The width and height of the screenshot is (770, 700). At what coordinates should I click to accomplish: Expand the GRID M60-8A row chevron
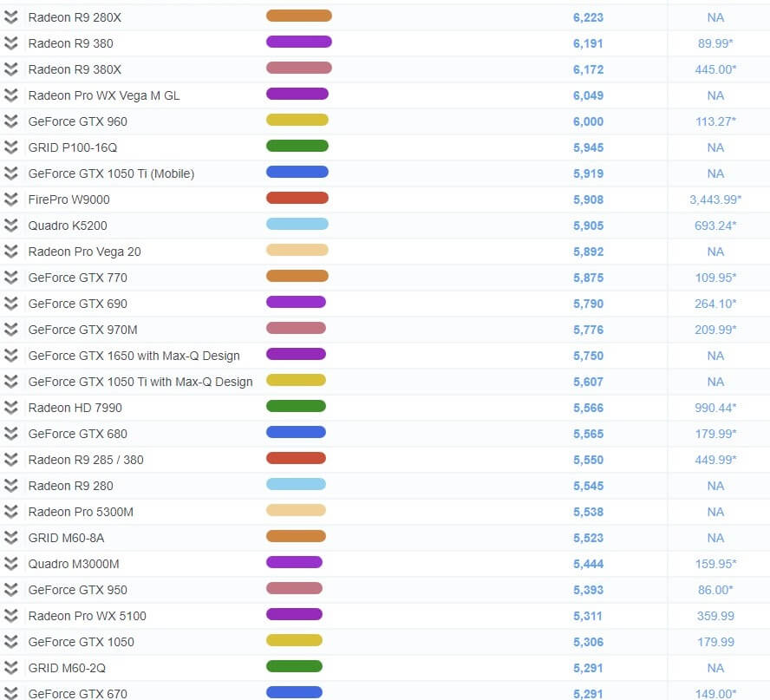click(10, 538)
